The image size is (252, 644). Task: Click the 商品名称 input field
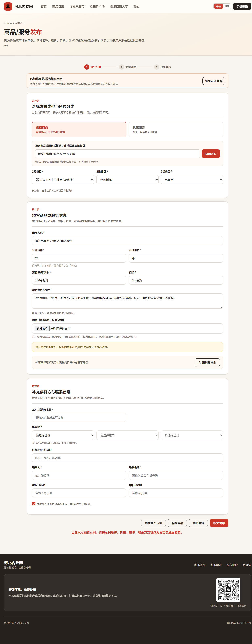pyautogui.click(x=127, y=241)
